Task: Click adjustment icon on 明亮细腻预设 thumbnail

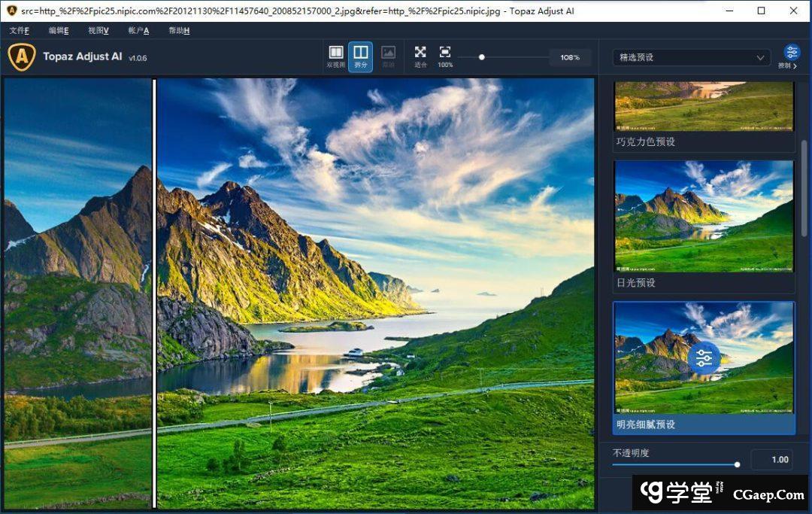Action: pos(704,359)
